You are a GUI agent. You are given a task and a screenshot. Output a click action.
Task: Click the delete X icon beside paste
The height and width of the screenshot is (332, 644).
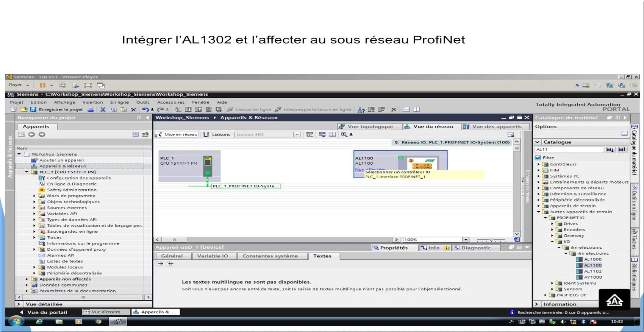click(x=133, y=109)
